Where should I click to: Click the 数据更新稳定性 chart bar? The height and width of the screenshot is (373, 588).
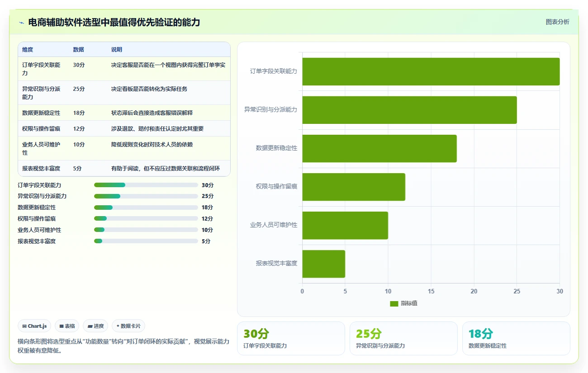tap(379, 148)
